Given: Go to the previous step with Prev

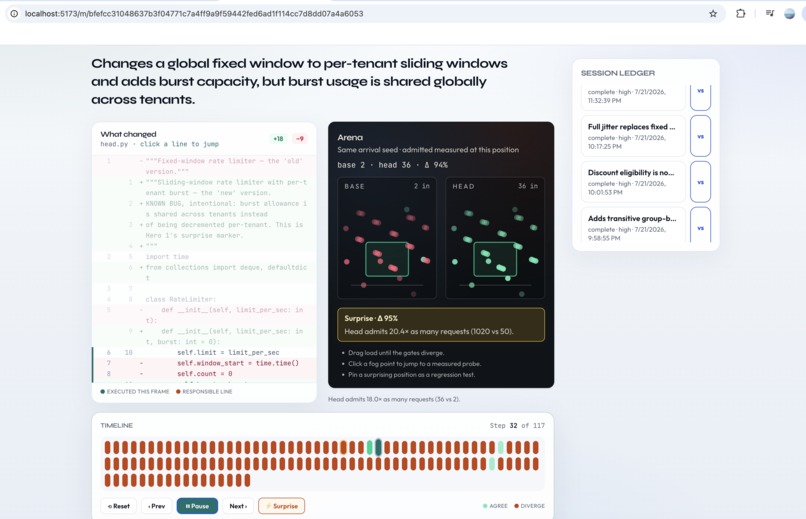Looking at the screenshot, I should 157,506.
